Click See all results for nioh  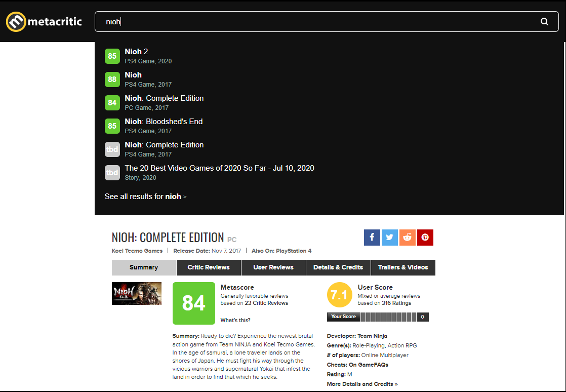(145, 197)
